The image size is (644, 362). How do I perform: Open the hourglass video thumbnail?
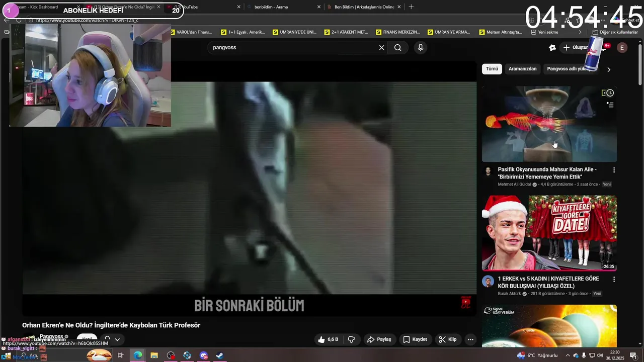pyautogui.click(x=549, y=124)
